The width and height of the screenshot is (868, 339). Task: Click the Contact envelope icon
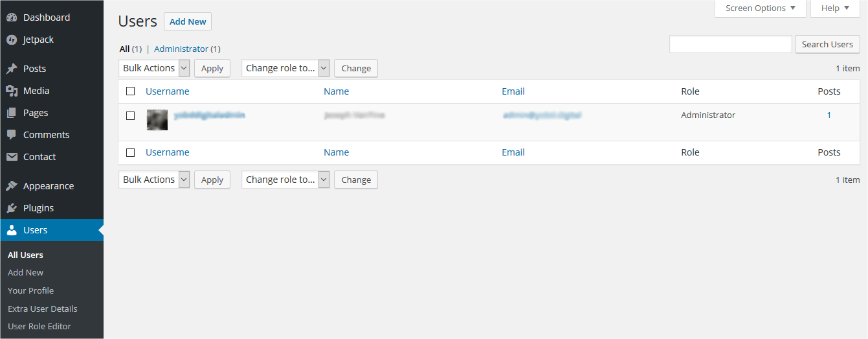[x=12, y=157]
